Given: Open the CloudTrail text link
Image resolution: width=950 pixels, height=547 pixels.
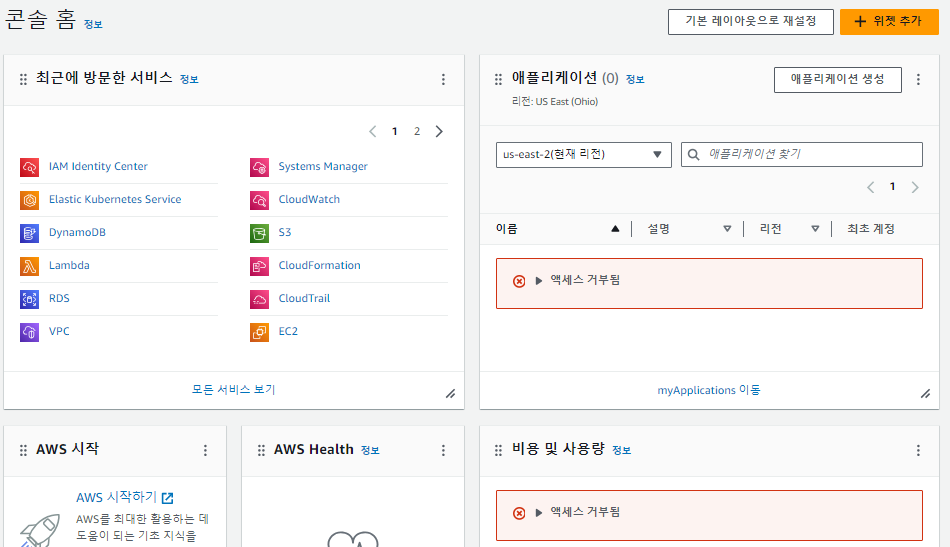Looking at the screenshot, I should click(304, 299).
